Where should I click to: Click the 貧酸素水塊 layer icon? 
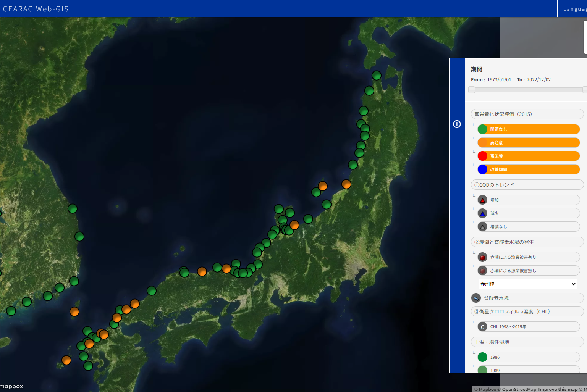[476, 298]
